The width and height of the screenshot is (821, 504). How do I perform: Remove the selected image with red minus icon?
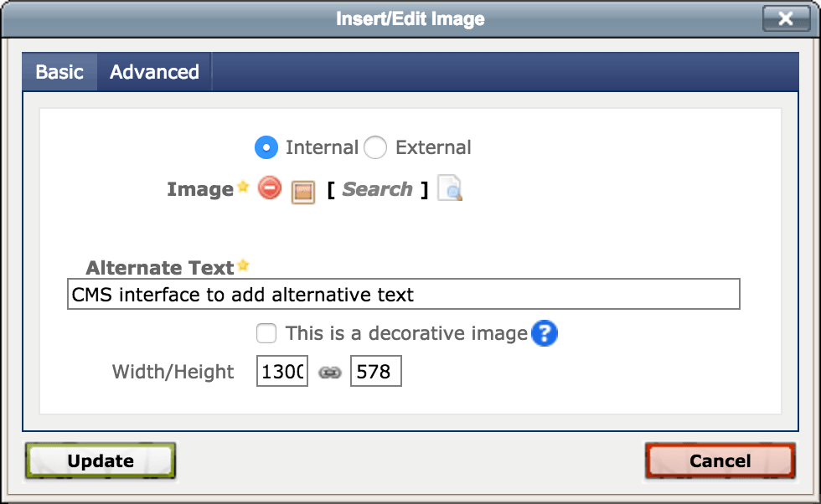270,188
